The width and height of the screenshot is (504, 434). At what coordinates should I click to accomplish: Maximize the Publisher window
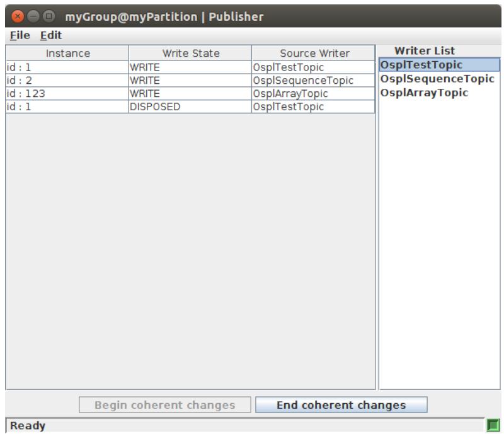click(x=49, y=16)
